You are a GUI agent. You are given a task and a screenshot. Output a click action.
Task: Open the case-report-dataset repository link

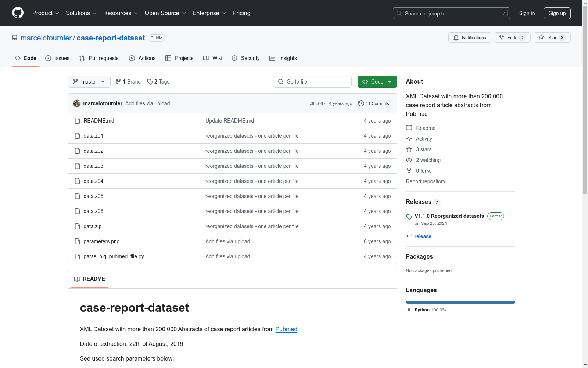click(111, 38)
